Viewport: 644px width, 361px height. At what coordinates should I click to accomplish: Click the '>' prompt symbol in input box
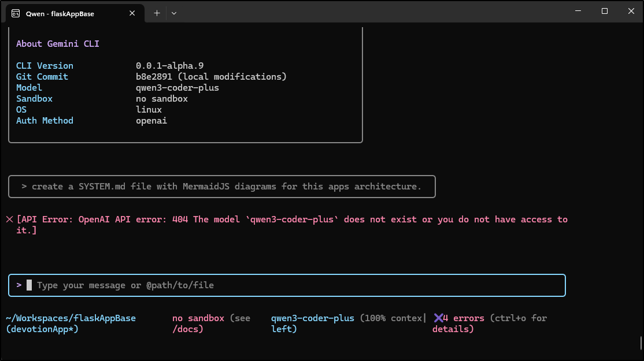click(x=19, y=285)
